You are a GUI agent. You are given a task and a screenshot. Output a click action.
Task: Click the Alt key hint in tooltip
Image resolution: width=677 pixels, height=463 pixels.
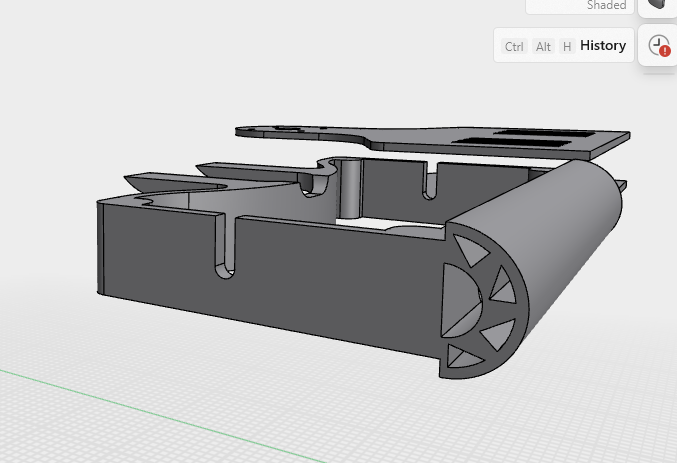(543, 47)
